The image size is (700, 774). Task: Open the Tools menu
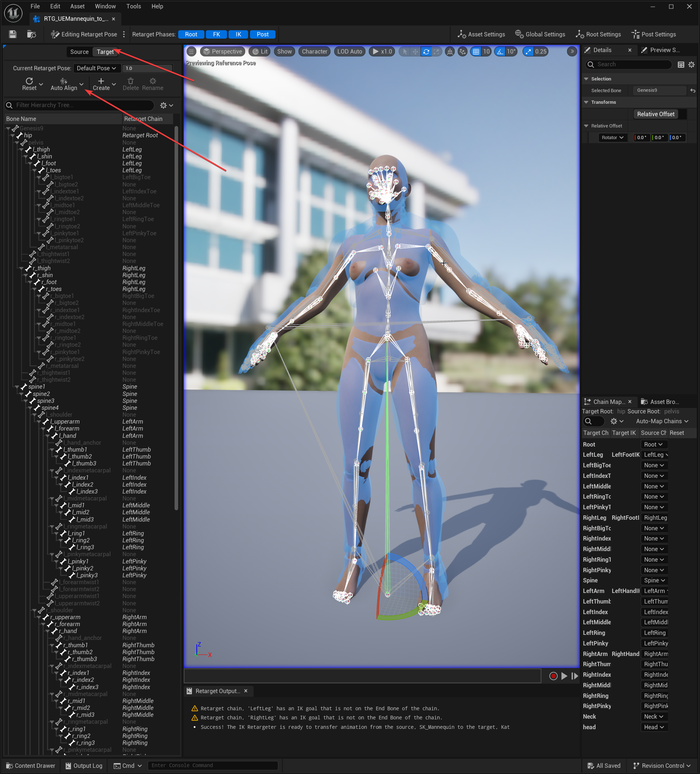point(134,6)
